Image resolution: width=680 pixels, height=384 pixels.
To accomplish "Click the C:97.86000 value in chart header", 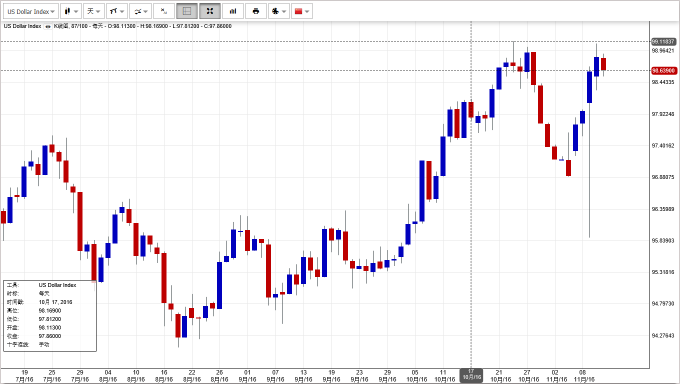I will coord(218,26).
